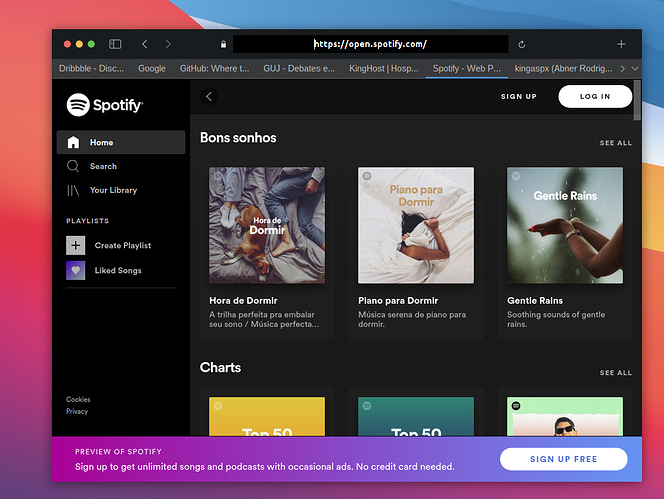Click the SIGN UP FREE button

[x=564, y=459]
